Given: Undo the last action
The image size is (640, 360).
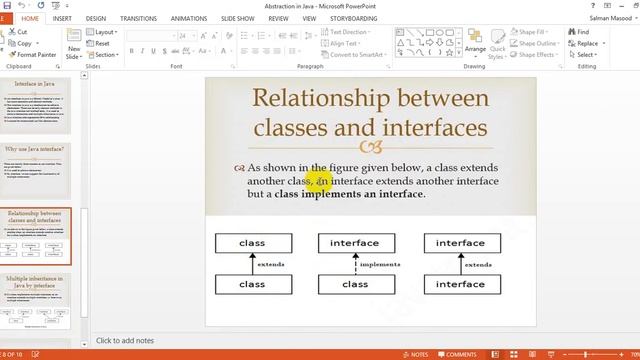Looking at the screenshot, I should click(x=22, y=6).
